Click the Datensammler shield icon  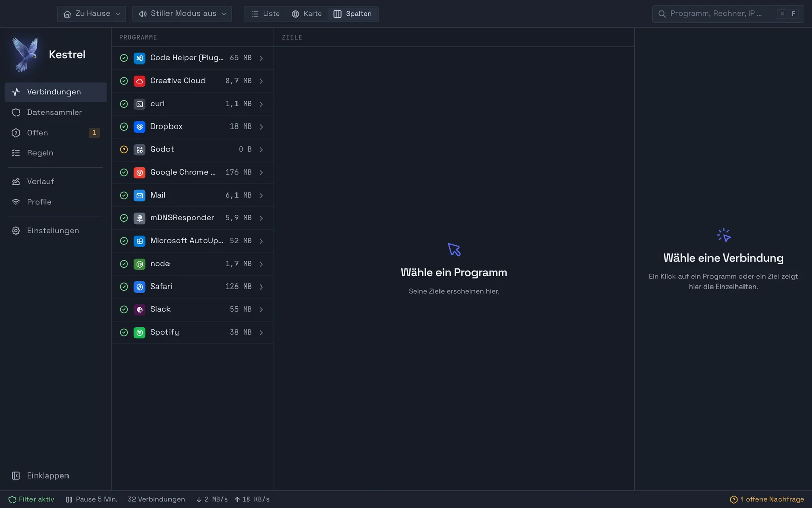pyautogui.click(x=16, y=112)
